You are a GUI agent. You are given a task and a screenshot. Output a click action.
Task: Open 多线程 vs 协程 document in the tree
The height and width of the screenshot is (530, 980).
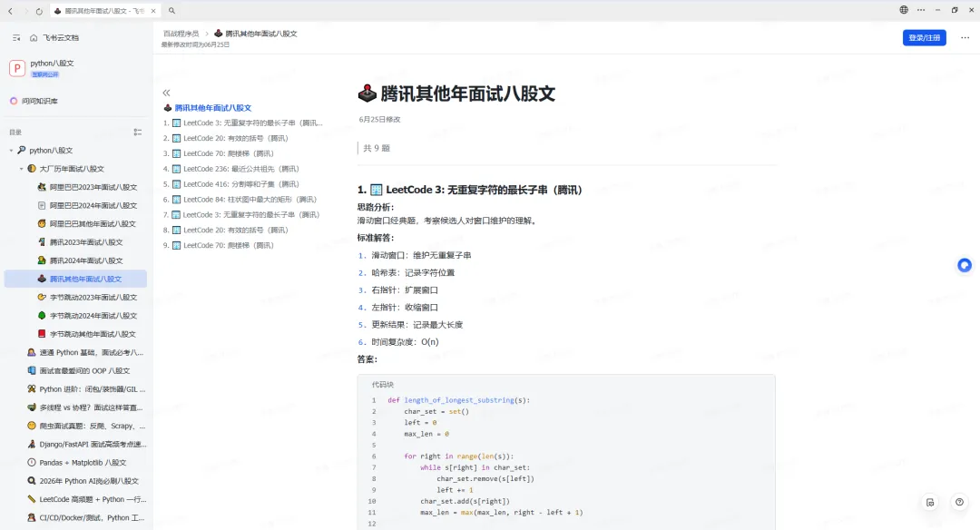92,407
